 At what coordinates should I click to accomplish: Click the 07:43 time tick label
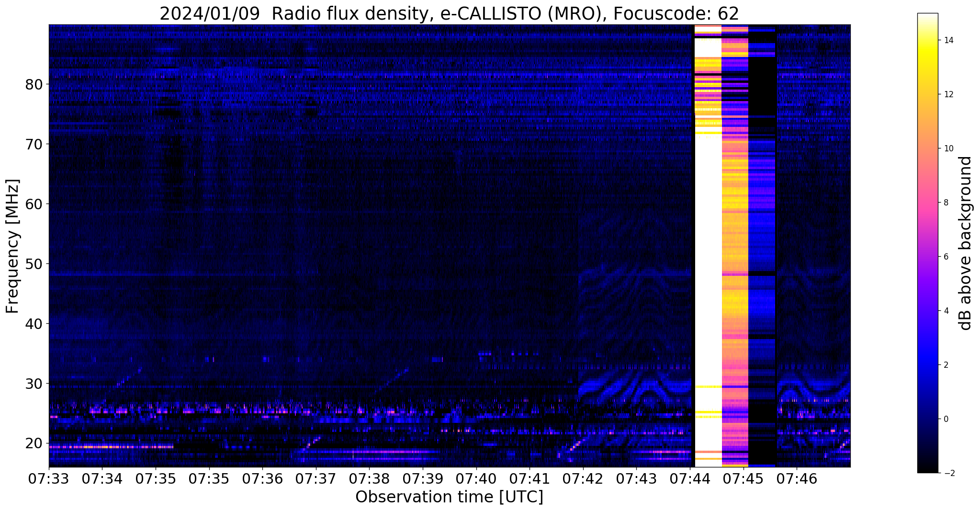[636, 478]
